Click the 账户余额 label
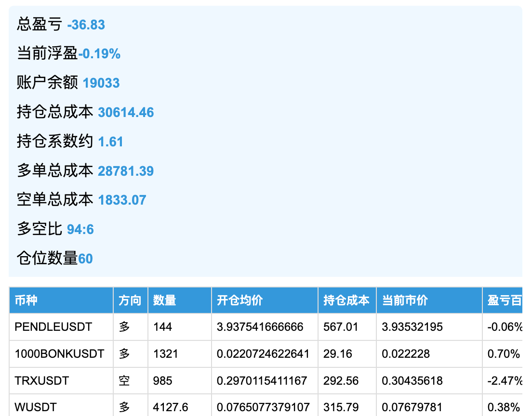This screenshot has height=416, width=532. (48, 83)
